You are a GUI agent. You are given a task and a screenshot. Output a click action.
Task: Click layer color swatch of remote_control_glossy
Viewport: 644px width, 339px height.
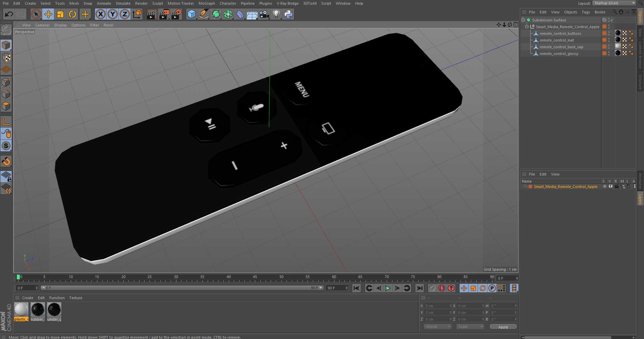click(x=604, y=54)
